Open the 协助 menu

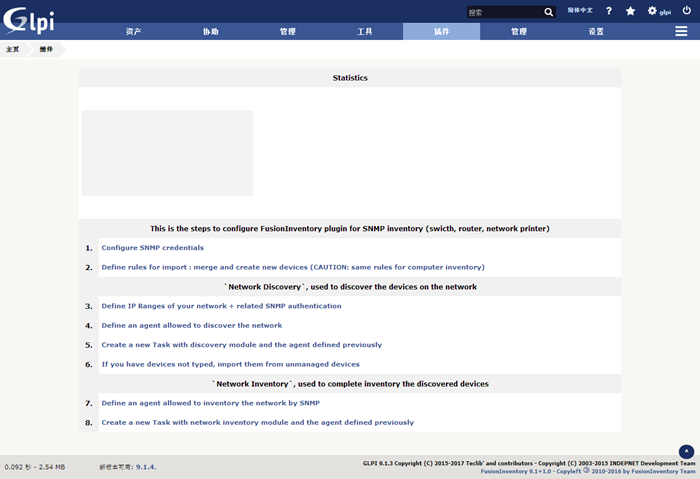(x=211, y=31)
